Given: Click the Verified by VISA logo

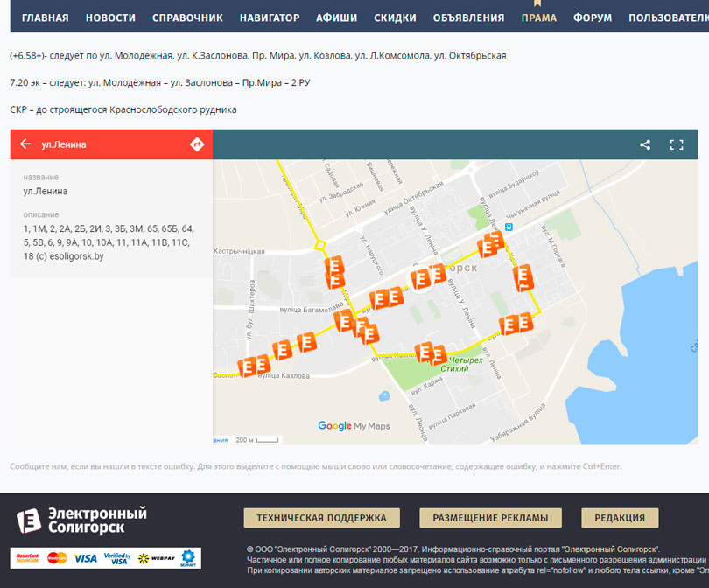Looking at the screenshot, I should click(x=116, y=557).
